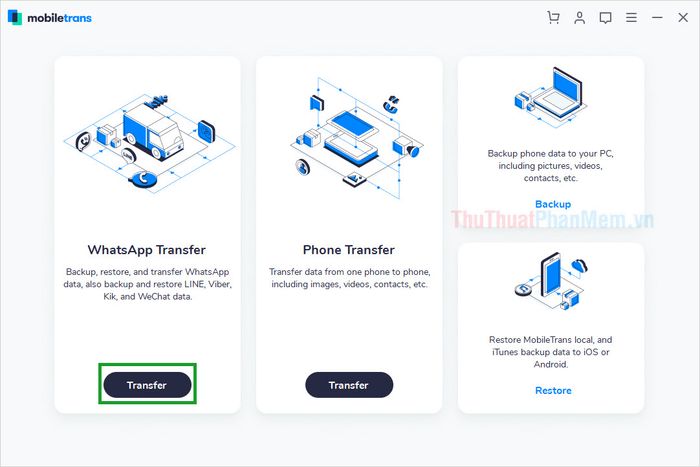Image resolution: width=700 pixels, height=467 pixels.
Task: Open the Backup link
Action: [x=553, y=204]
